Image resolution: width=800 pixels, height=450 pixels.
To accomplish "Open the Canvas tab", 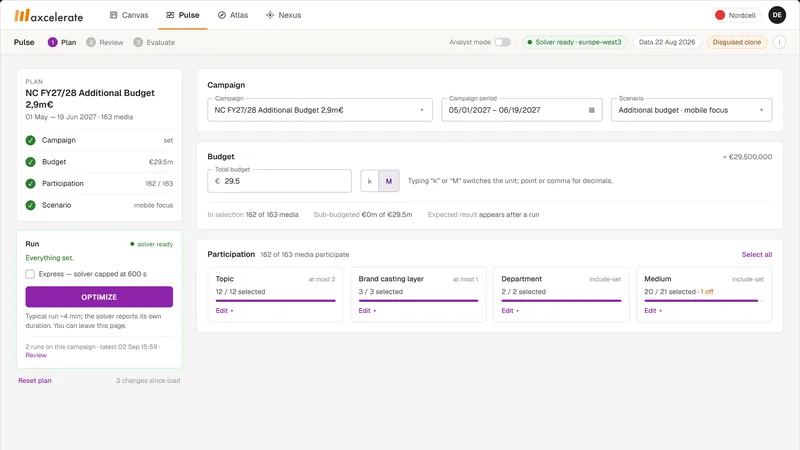I will (x=129, y=15).
